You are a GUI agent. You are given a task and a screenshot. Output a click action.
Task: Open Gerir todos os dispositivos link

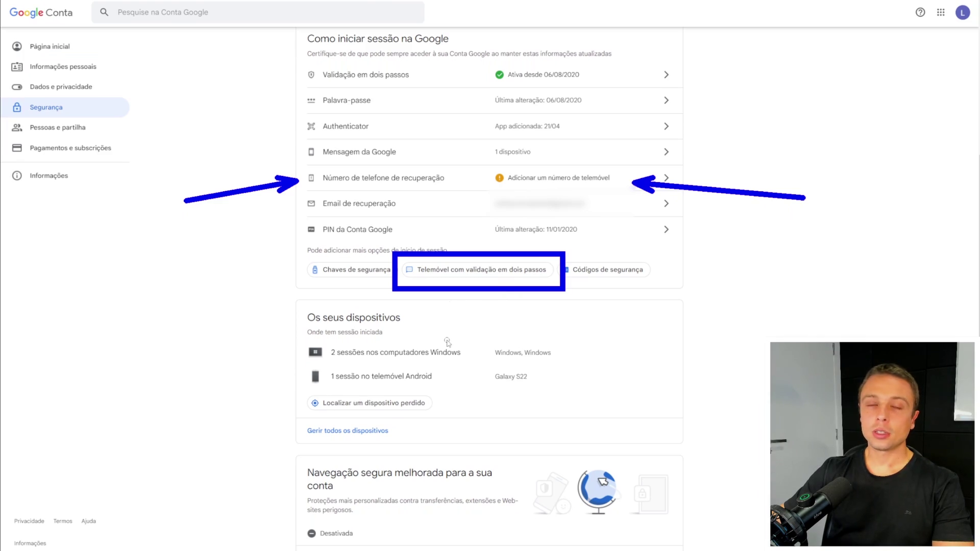pos(348,431)
